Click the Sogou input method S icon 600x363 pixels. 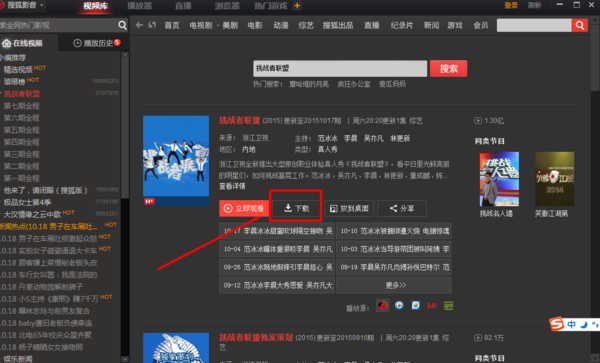coord(557,324)
